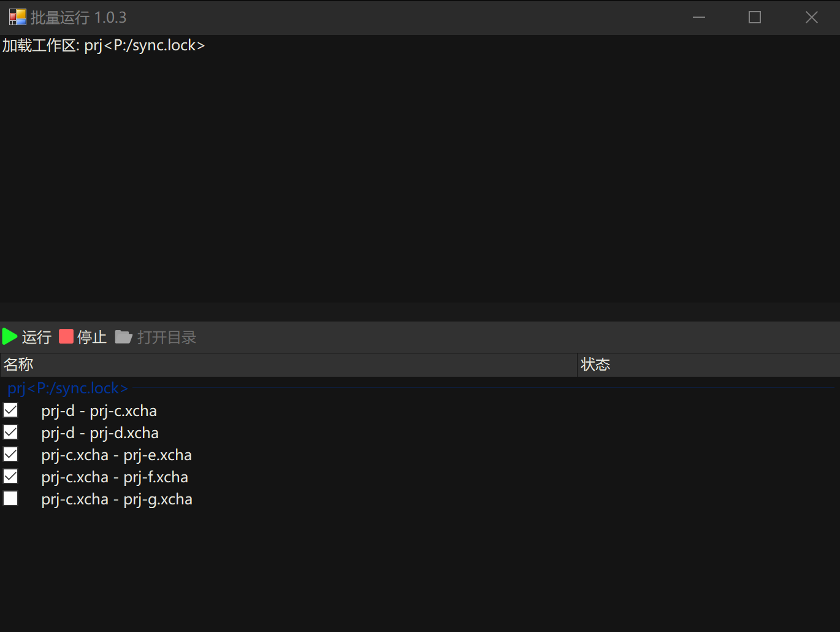This screenshot has height=632, width=840.
Task: Uncheck the prj-d - prj-c.xcha checkbox
Action: (10, 410)
